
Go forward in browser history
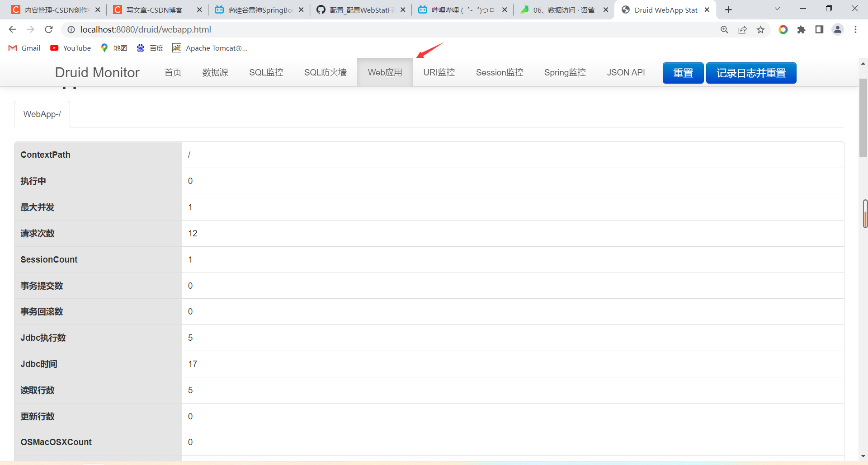click(x=30, y=29)
